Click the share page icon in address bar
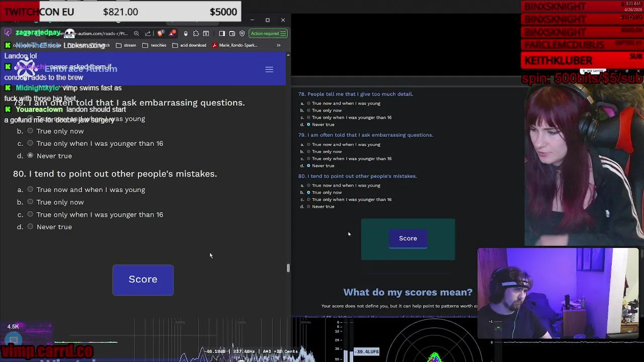This screenshot has height=362, width=644. pyautogui.click(x=147, y=34)
